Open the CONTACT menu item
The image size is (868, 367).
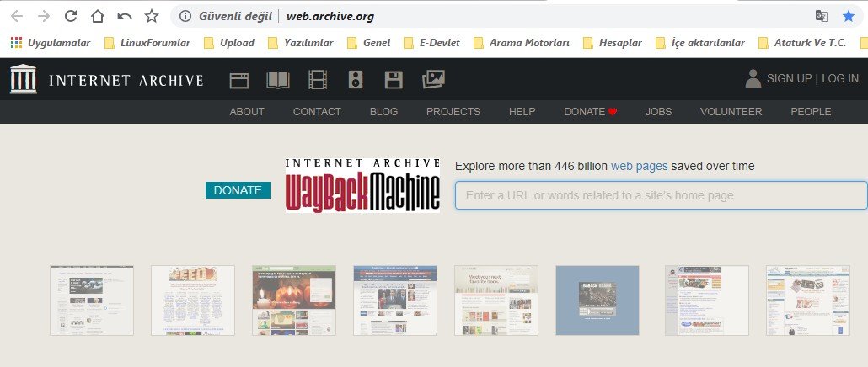tap(317, 112)
